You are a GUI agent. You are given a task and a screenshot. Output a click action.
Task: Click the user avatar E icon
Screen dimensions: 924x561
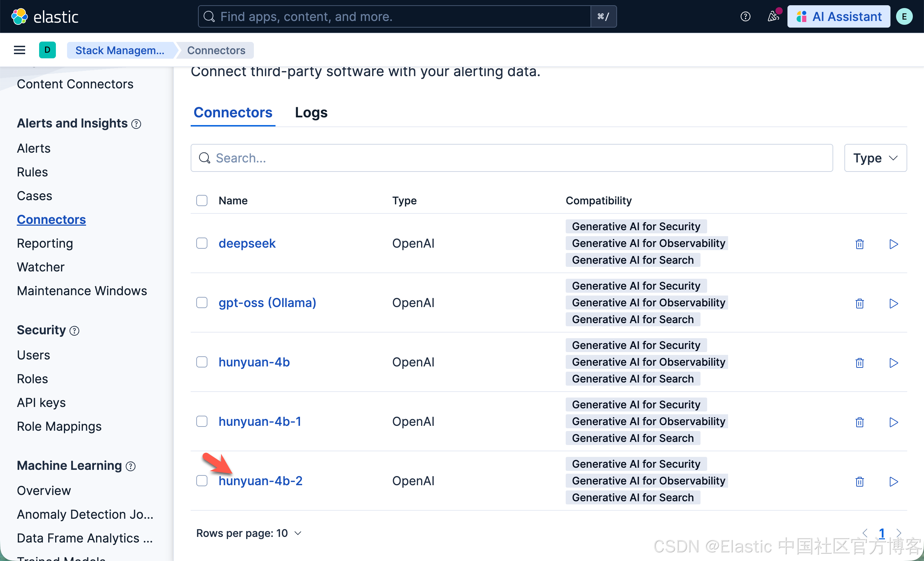(904, 16)
